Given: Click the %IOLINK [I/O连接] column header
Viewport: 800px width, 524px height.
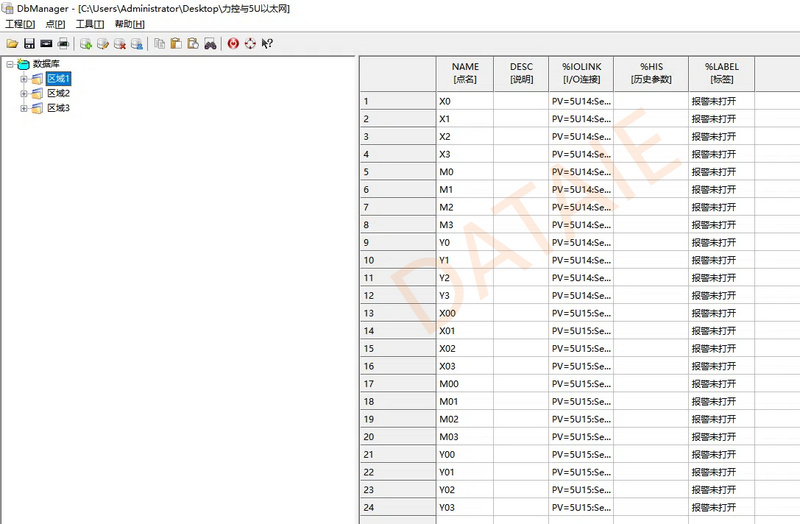Looking at the screenshot, I should [581, 73].
